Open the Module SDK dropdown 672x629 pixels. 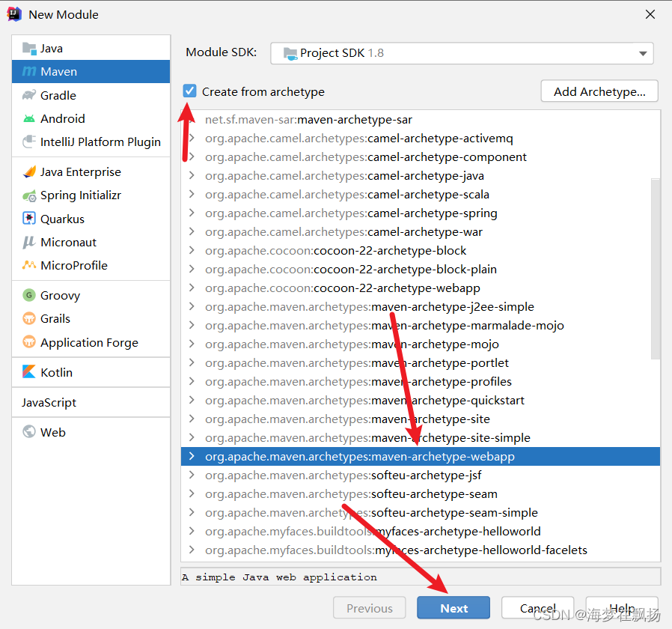point(462,53)
